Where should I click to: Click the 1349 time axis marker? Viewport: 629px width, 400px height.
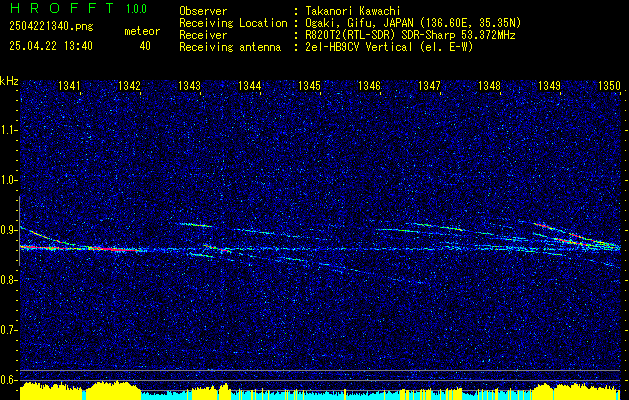pyautogui.click(x=550, y=85)
